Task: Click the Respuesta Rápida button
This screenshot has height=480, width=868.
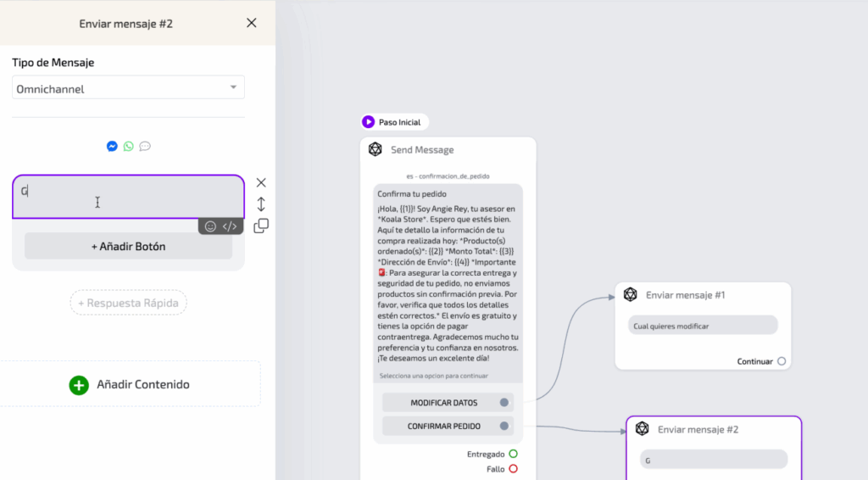Action: click(x=128, y=303)
